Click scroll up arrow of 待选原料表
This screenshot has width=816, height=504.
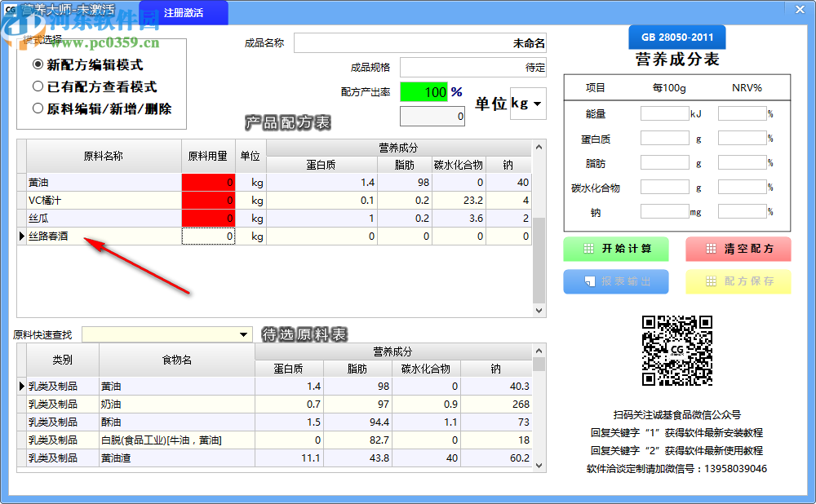(x=539, y=351)
